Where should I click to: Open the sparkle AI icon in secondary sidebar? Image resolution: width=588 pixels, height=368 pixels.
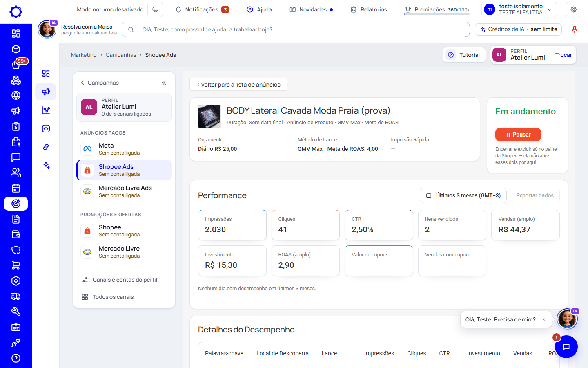(x=46, y=165)
